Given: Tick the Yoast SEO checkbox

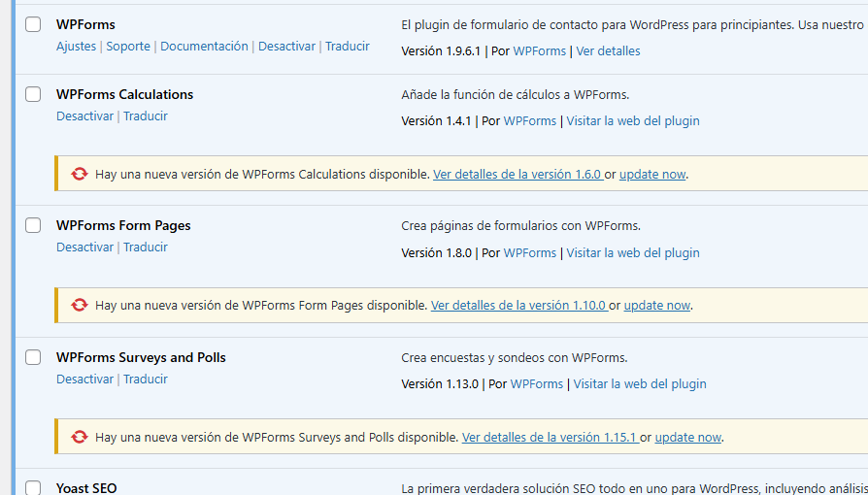Looking at the screenshot, I should (x=33, y=488).
